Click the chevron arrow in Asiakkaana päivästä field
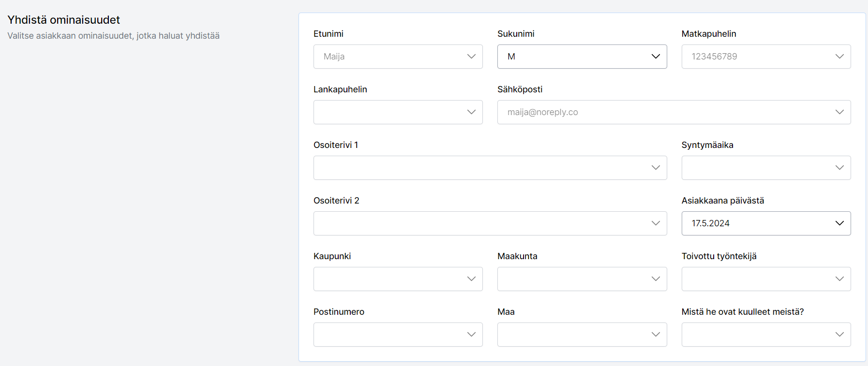 [x=839, y=223]
